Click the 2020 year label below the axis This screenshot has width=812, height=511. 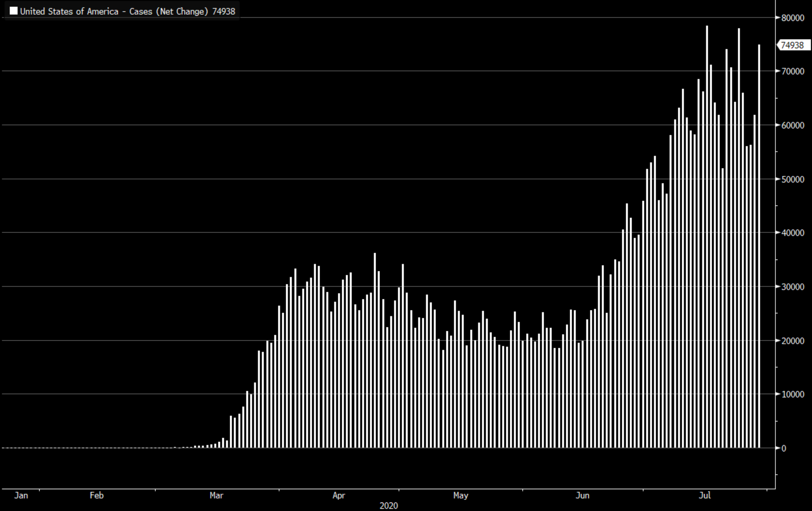(x=389, y=506)
